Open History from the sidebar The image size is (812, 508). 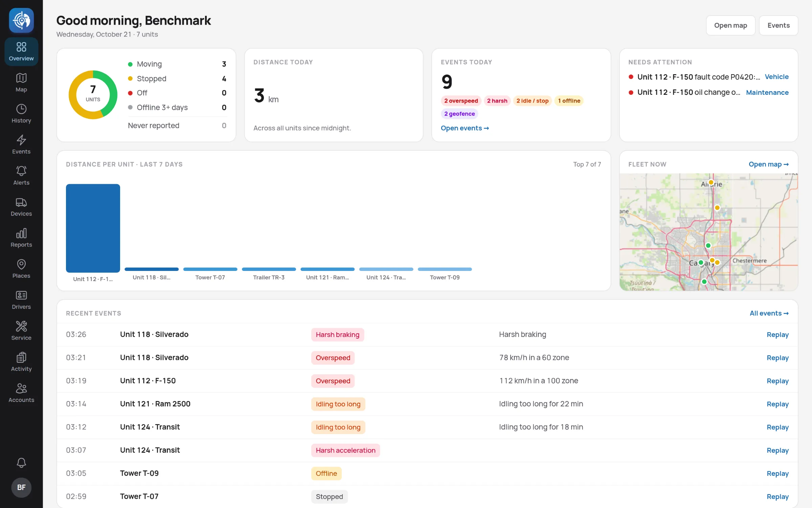[x=21, y=114]
